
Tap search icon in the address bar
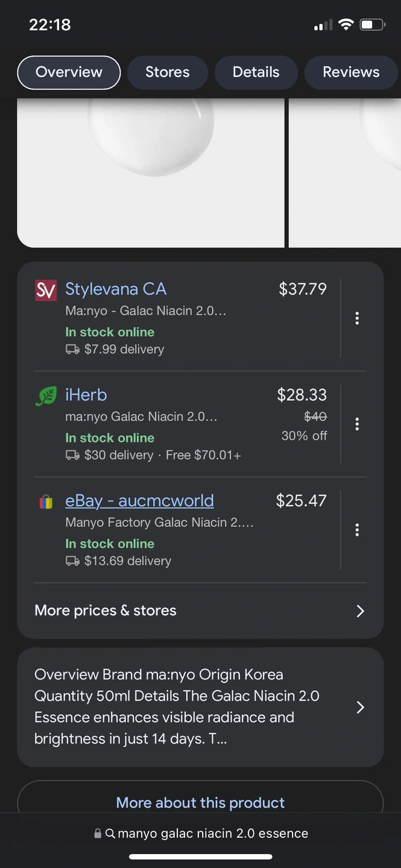point(110,834)
